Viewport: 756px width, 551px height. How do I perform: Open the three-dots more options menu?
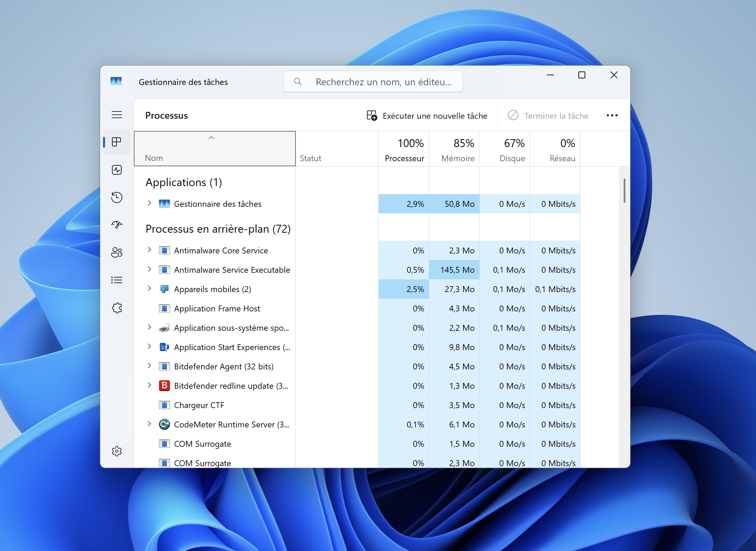pyautogui.click(x=612, y=115)
